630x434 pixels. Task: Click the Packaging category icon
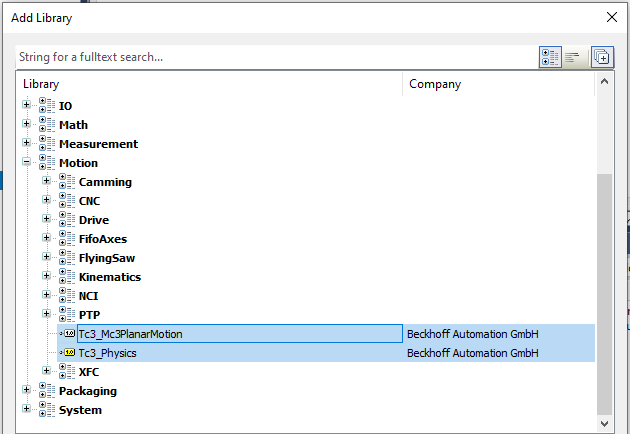(47, 391)
